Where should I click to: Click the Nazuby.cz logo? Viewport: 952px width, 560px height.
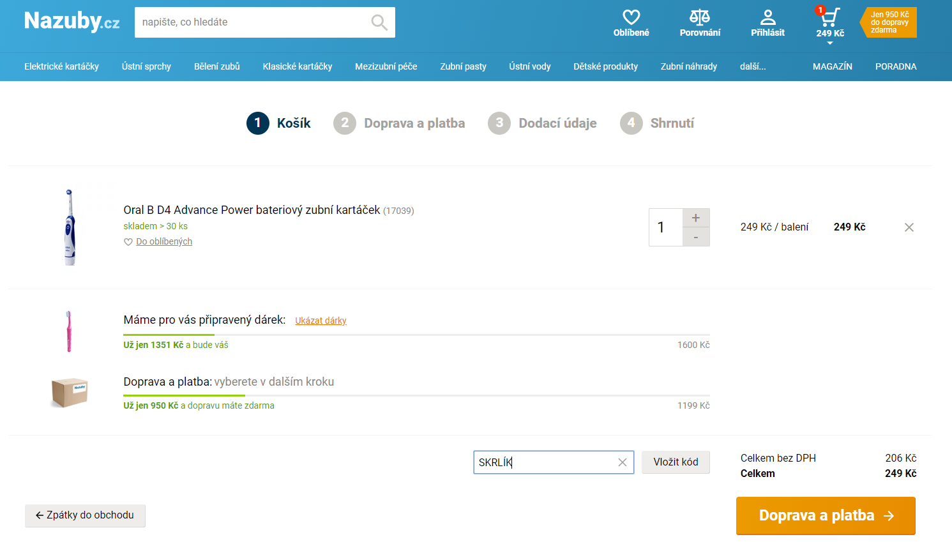pos(72,22)
